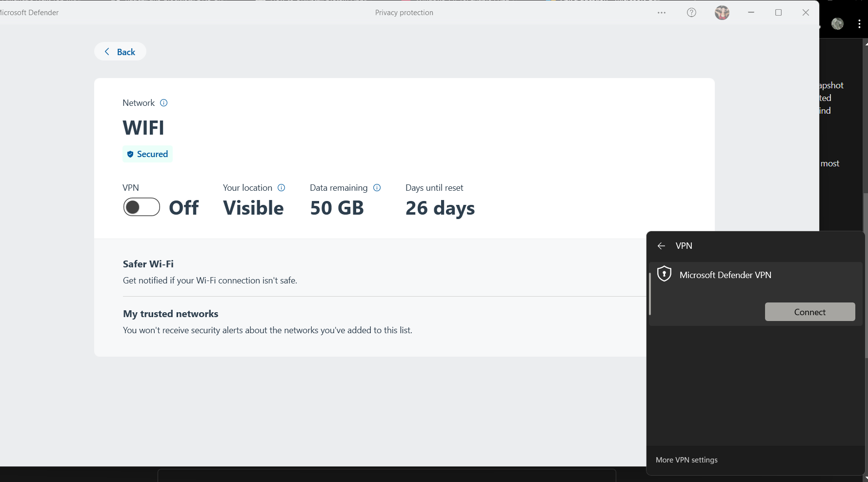Open the Defender account profile picture
The width and height of the screenshot is (868, 482).
(722, 13)
